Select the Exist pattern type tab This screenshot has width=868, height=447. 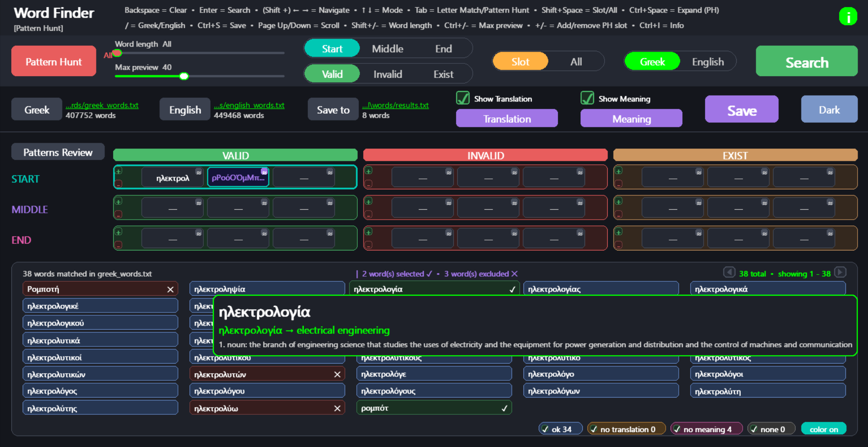tap(443, 74)
